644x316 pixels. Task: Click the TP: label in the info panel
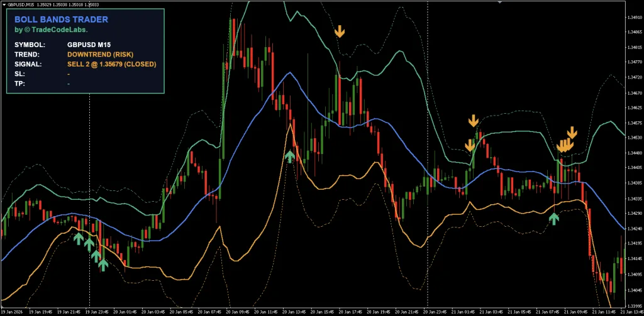[x=19, y=84]
